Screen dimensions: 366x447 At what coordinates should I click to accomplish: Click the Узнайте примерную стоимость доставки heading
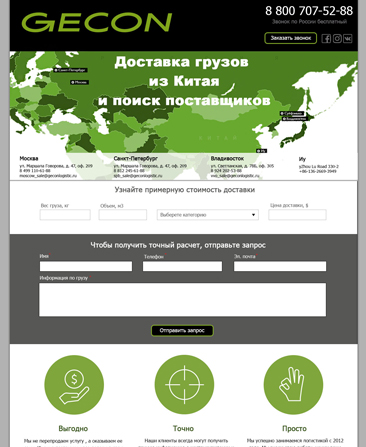(x=185, y=190)
